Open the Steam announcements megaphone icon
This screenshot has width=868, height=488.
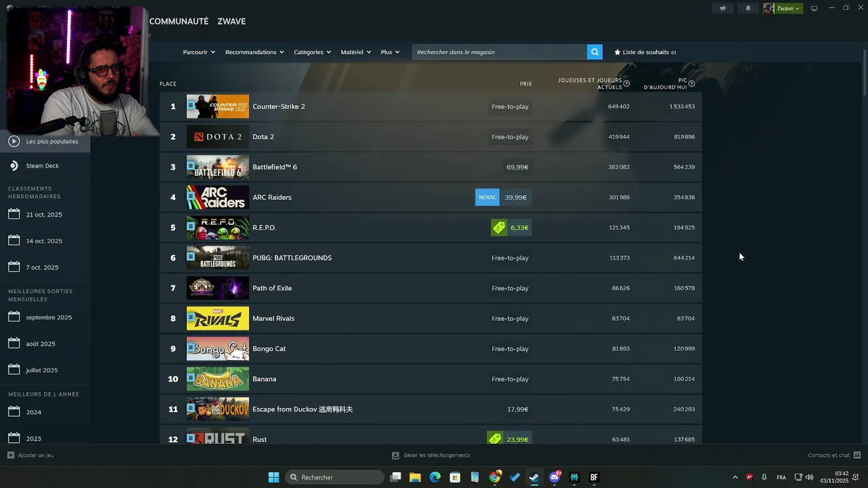pos(723,8)
